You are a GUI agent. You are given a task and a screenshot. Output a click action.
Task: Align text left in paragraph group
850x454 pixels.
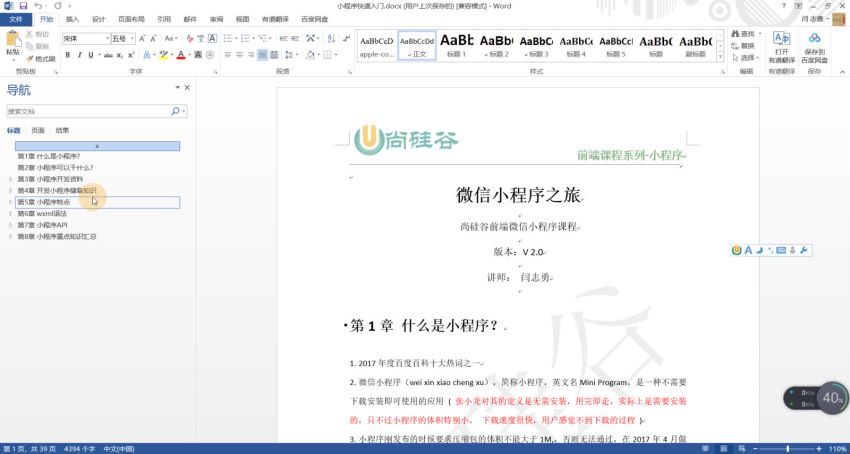(228, 55)
